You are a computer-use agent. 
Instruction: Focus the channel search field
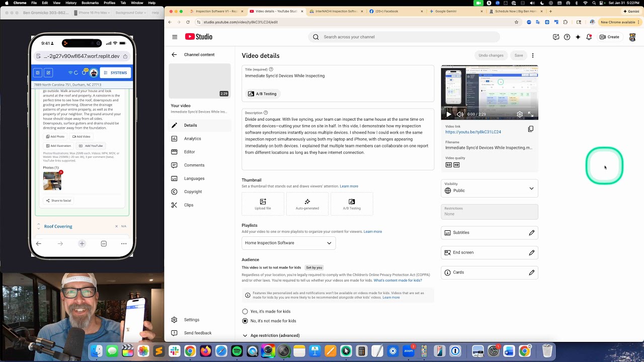(404, 37)
